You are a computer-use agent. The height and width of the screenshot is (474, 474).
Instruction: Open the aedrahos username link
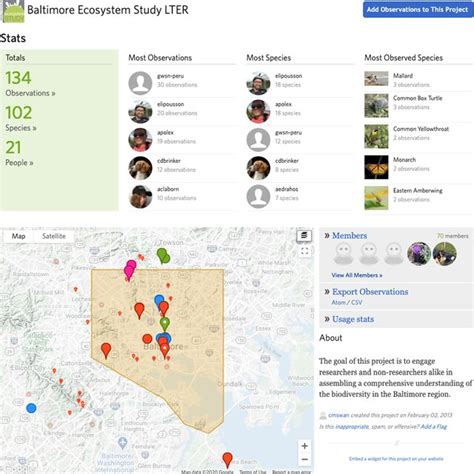[287, 189]
